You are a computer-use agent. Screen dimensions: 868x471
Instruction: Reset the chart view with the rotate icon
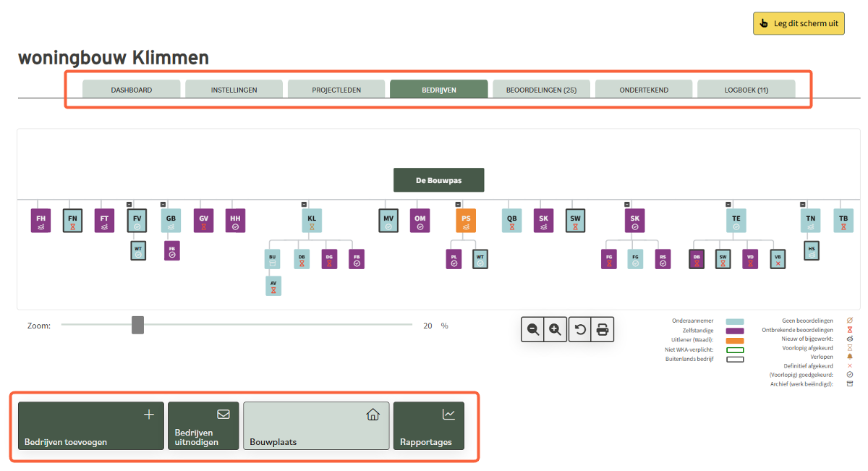click(580, 329)
